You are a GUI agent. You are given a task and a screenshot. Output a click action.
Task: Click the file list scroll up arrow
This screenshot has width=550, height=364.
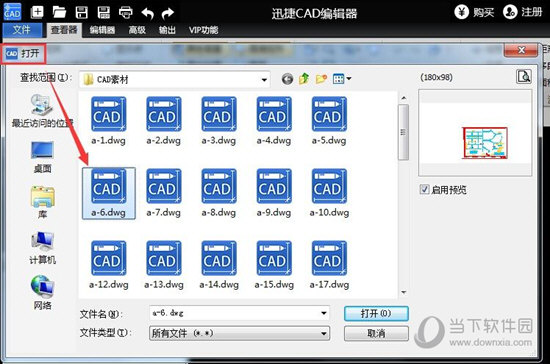(403, 98)
